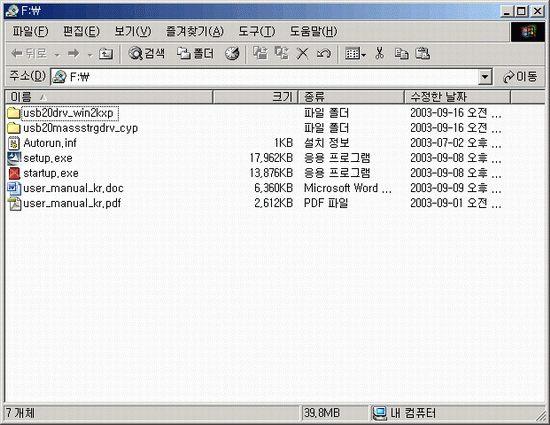
Task: Click the 13,876KB size value
Action: pos(271,173)
